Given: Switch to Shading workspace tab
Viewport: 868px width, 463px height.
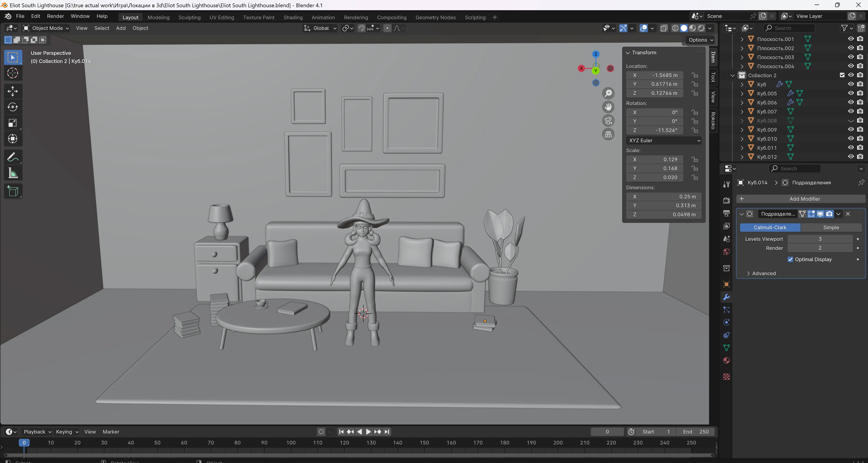Looking at the screenshot, I should click(x=293, y=17).
